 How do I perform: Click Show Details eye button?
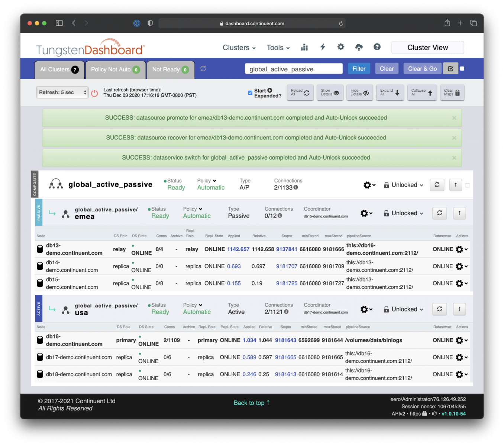pos(330,93)
